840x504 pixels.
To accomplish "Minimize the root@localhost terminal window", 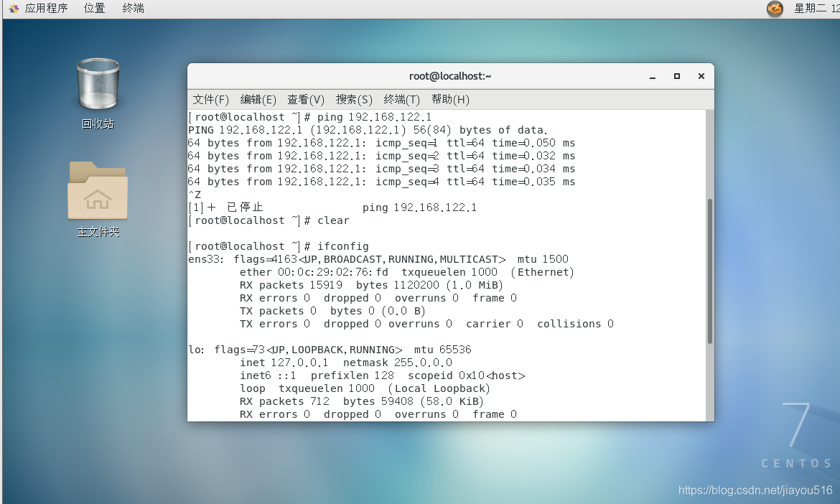I will pyautogui.click(x=653, y=77).
